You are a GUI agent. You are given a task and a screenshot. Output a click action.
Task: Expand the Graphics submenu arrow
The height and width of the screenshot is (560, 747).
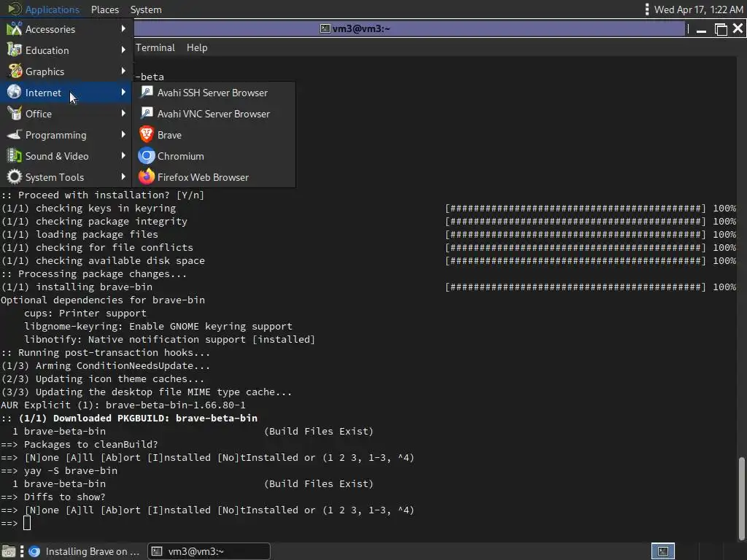click(x=123, y=71)
